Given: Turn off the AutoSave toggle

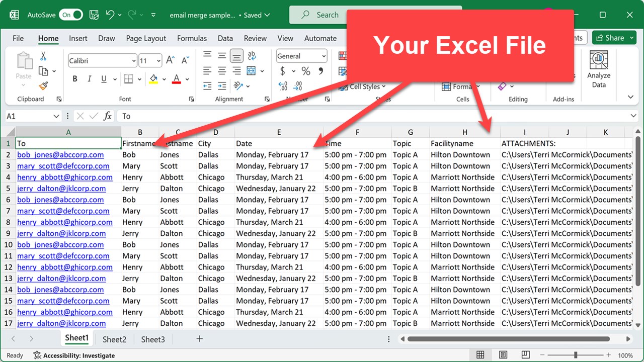Looking at the screenshot, I should point(71,15).
